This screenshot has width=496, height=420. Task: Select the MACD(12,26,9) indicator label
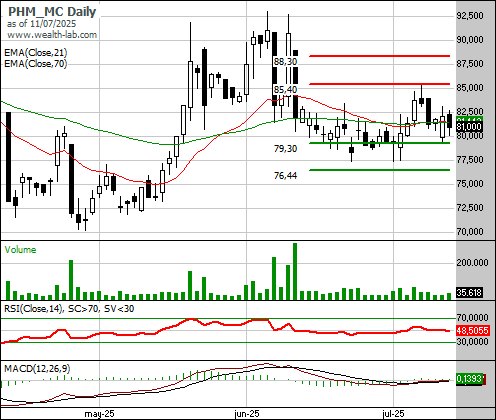[x=37, y=369]
